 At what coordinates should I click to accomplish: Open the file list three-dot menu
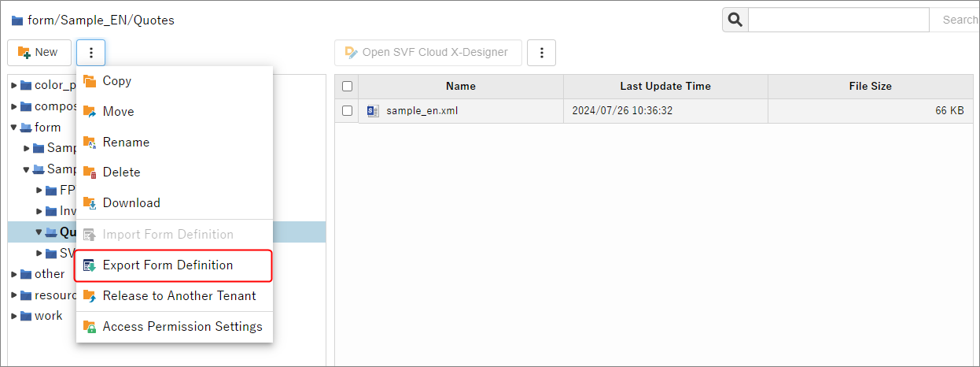[541, 53]
